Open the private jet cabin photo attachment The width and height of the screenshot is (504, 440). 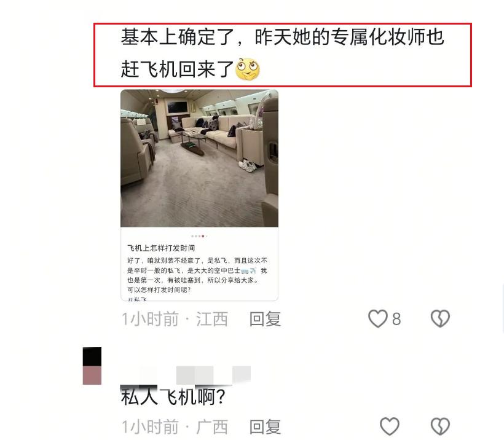click(x=199, y=159)
